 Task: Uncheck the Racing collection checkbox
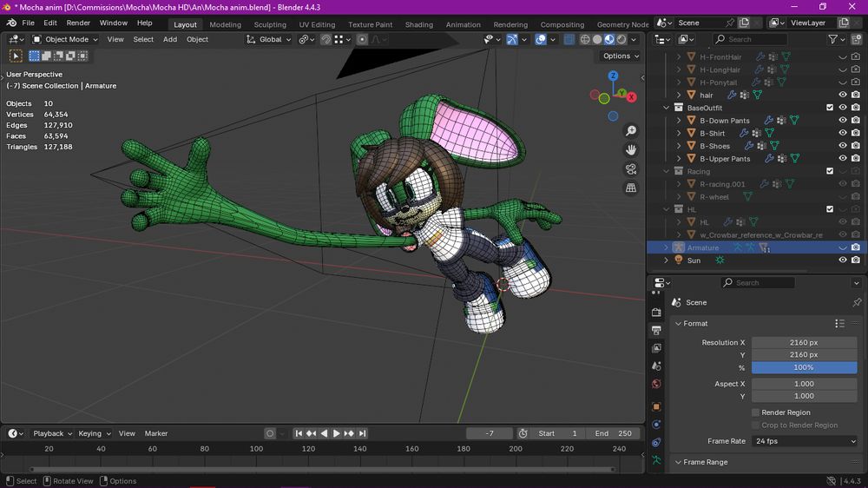coord(829,171)
